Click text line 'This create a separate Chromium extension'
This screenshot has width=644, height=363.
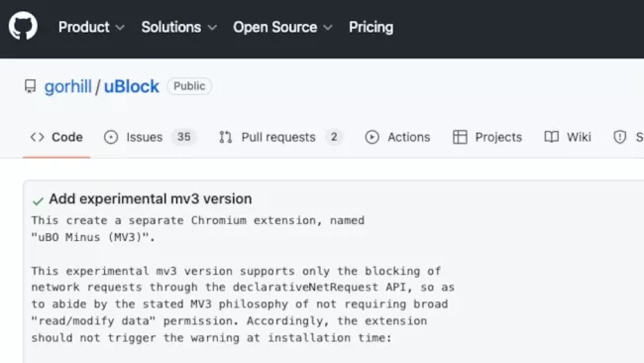click(198, 220)
